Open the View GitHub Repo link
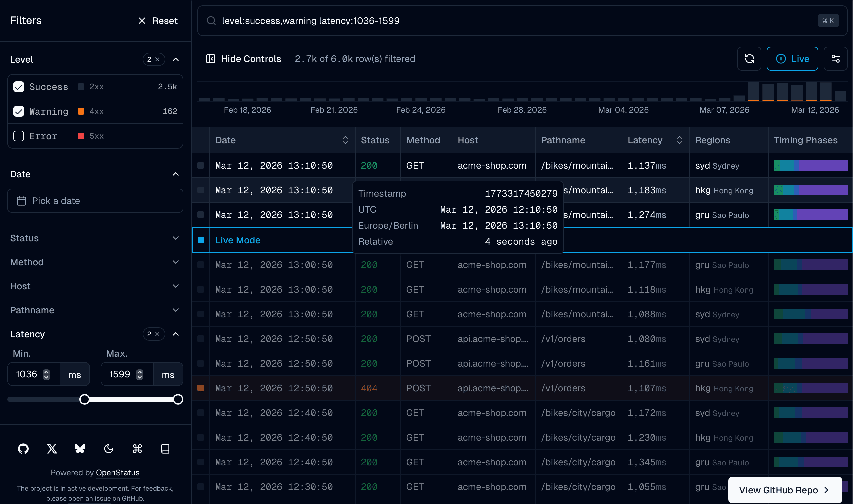Viewport: 853px width, 504px height. [784, 490]
